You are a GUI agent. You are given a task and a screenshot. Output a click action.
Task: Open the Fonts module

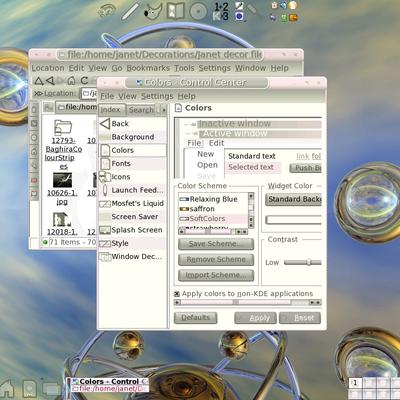[132, 164]
